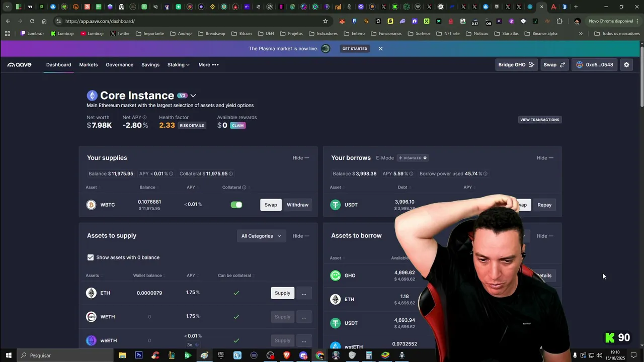Close the Plasma market banner
The image size is (644, 362).
tap(380, 49)
